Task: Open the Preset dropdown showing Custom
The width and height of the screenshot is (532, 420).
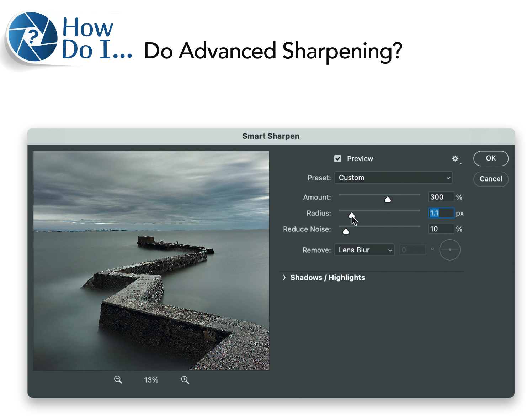Action: (x=393, y=178)
